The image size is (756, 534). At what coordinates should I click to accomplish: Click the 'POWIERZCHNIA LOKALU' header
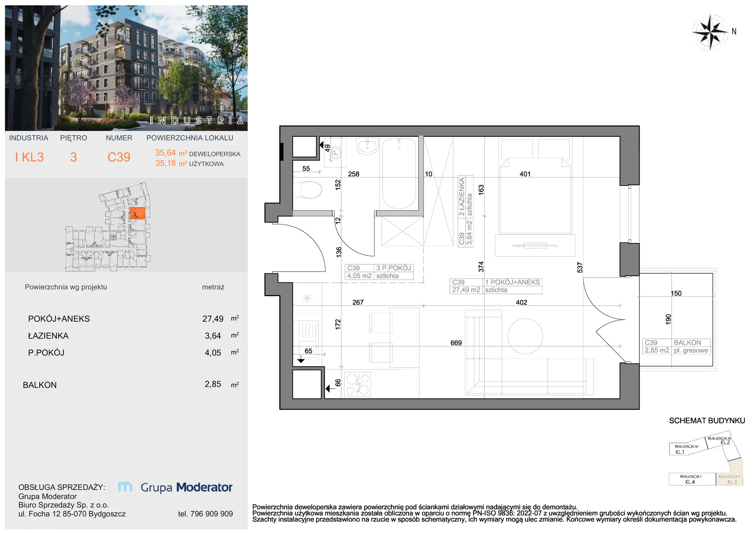(190, 138)
